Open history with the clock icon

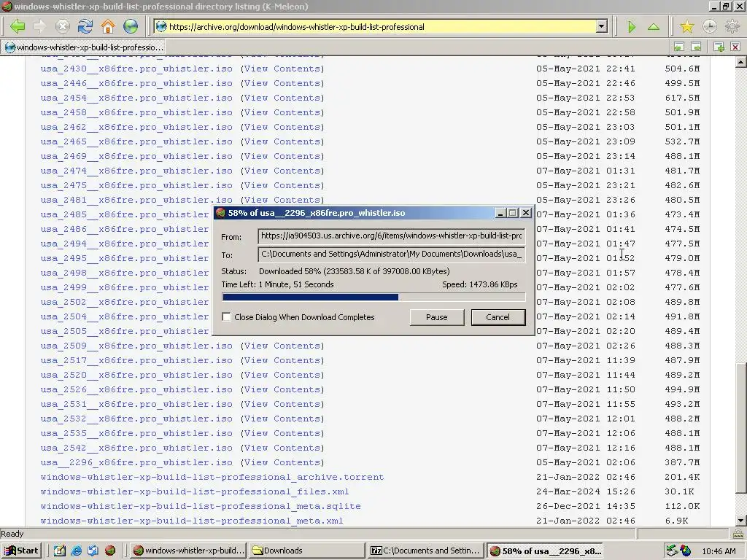click(709, 27)
